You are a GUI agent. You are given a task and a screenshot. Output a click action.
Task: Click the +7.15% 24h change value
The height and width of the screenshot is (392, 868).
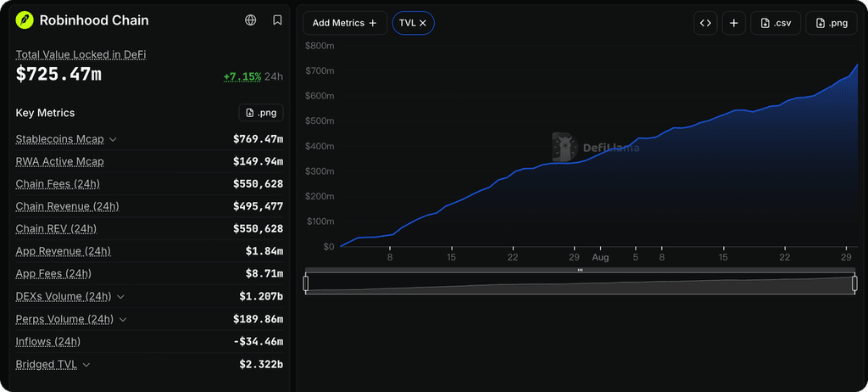click(x=242, y=76)
